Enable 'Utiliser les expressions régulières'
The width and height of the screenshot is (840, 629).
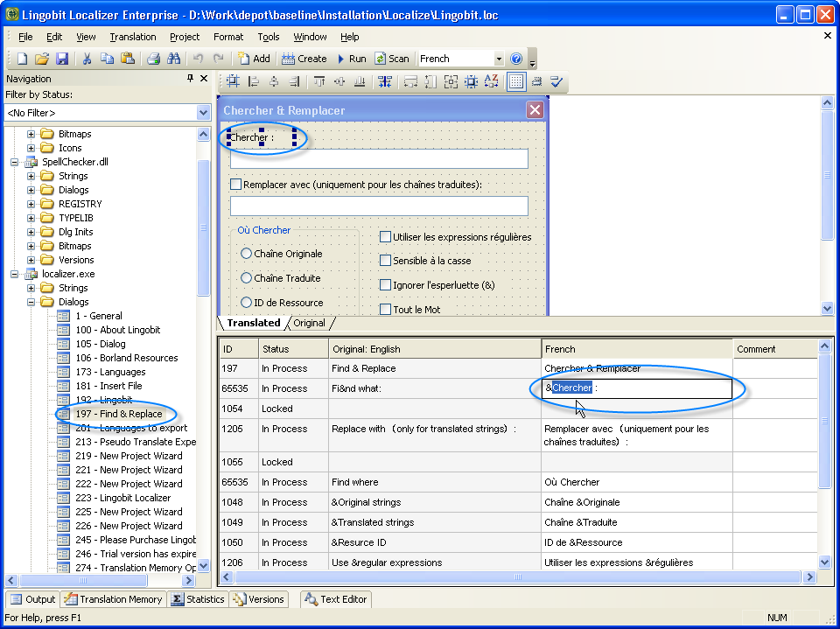[385, 237]
